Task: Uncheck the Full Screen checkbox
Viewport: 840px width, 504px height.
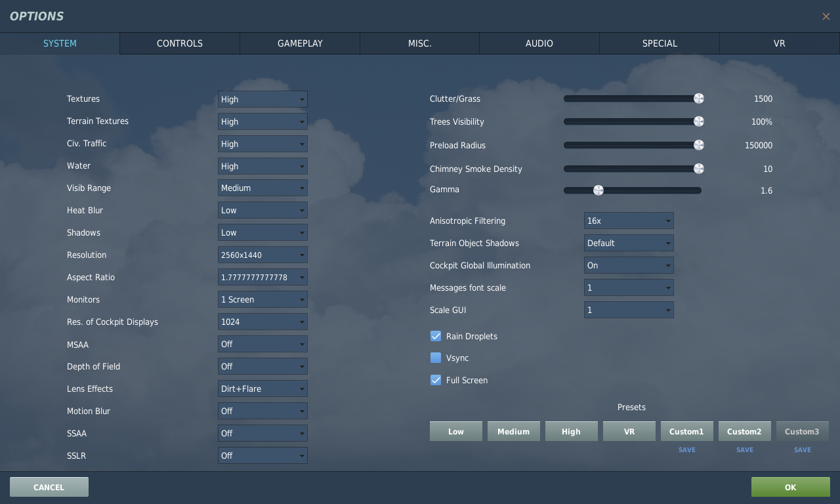Action: coord(436,380)
